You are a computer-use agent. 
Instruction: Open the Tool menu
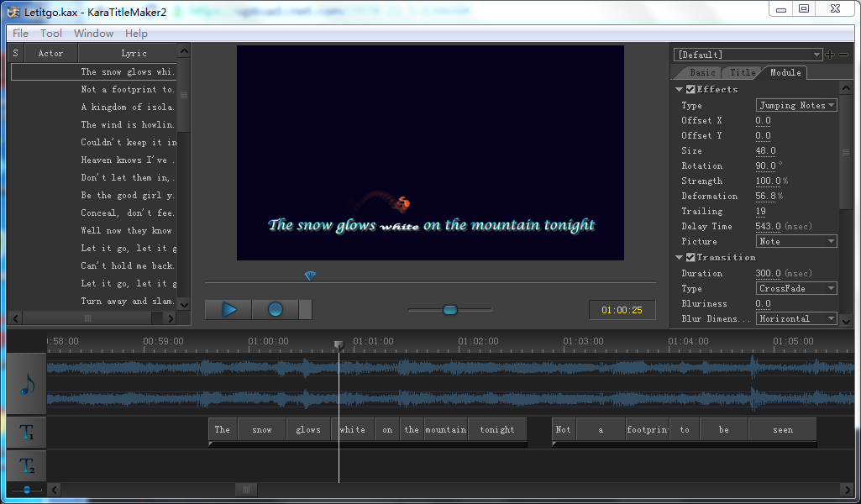51,34
